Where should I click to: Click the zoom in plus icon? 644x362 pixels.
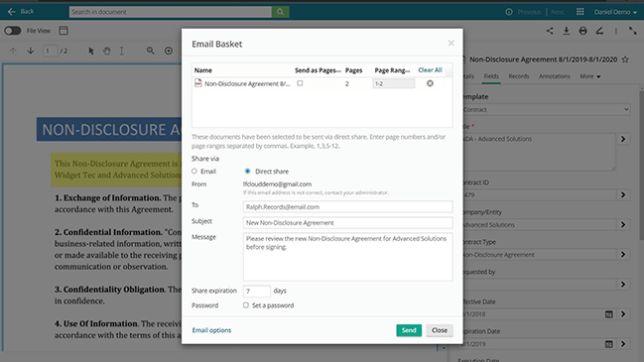[169, 51]
